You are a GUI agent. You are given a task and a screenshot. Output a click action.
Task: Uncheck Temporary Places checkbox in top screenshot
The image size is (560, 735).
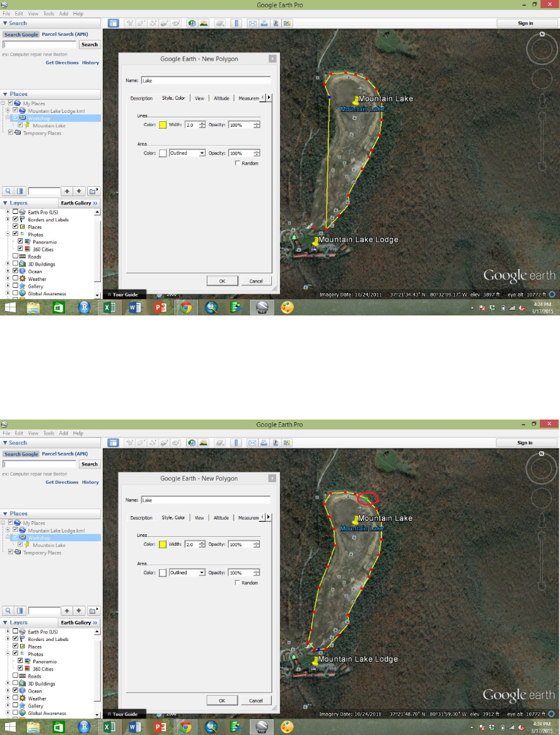coord(10,133)
